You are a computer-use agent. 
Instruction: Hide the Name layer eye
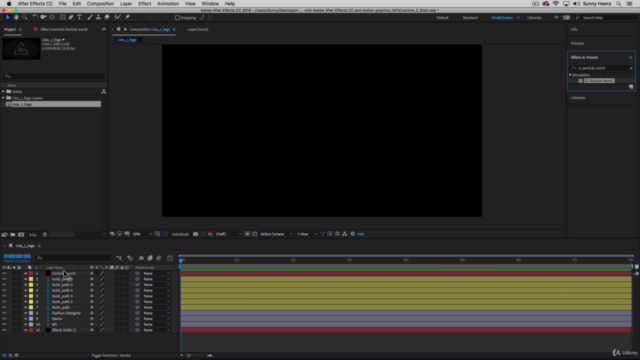[x=4, y=319]
